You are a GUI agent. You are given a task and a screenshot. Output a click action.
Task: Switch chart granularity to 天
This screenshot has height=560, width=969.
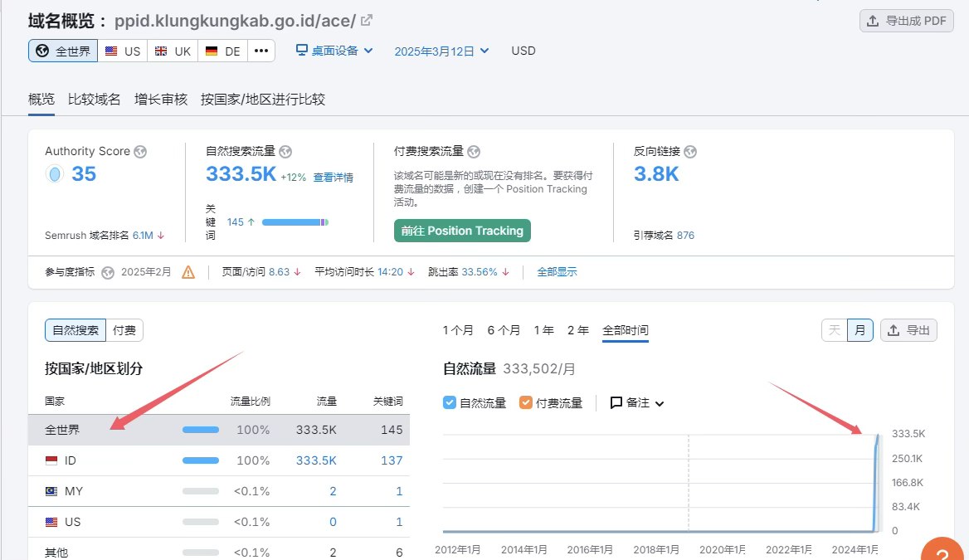click(834, 330)
